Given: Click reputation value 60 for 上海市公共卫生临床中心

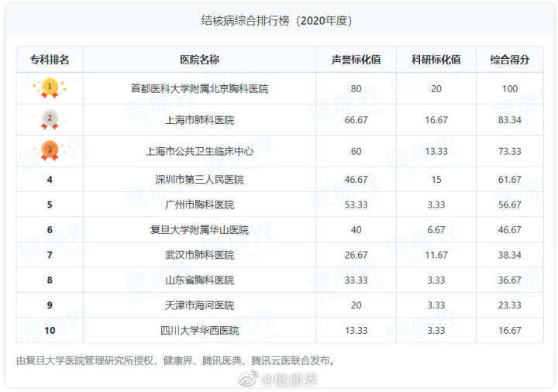Looking at the screenshot, I should 356,151.
